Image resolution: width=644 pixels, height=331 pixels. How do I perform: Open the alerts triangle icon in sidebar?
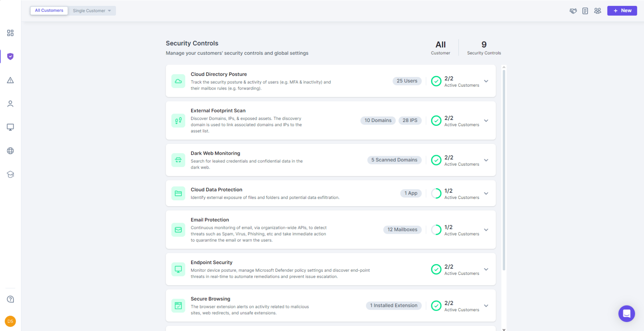pyautogui.click(x=10, y=80)
